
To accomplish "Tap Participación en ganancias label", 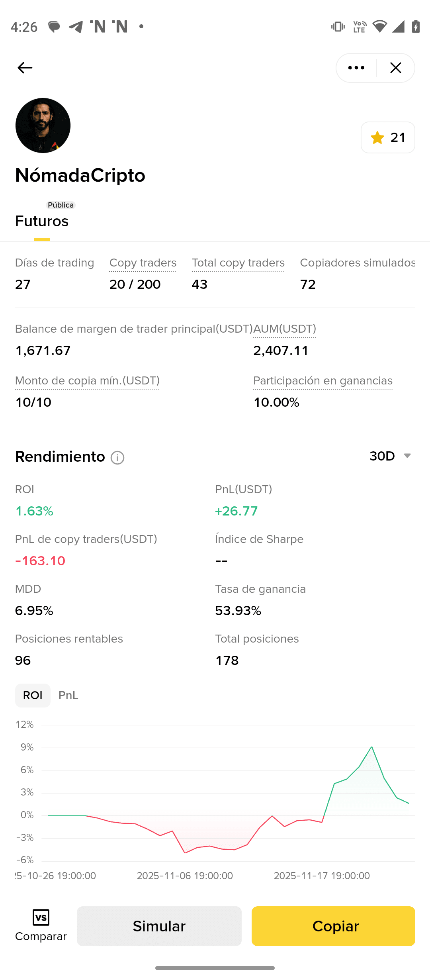I will coord(323,381).
